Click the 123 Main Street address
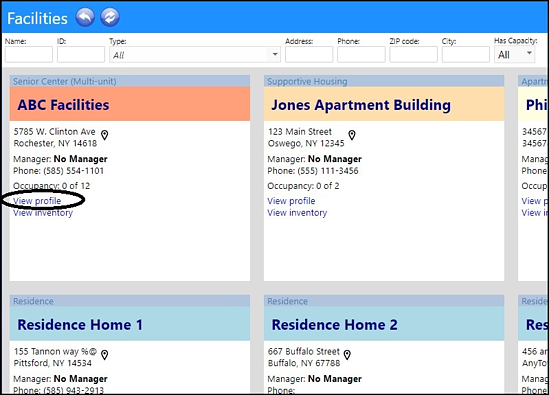549x395 pixels. [x=300, y=132]
